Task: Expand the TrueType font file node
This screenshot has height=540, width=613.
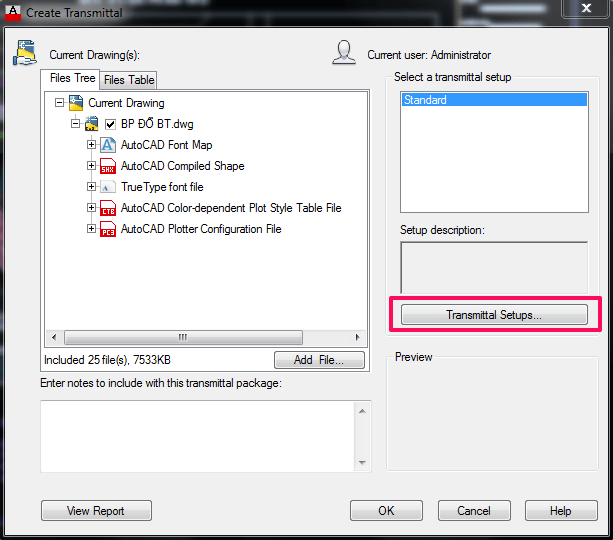Action: click(x=92, y=187)
